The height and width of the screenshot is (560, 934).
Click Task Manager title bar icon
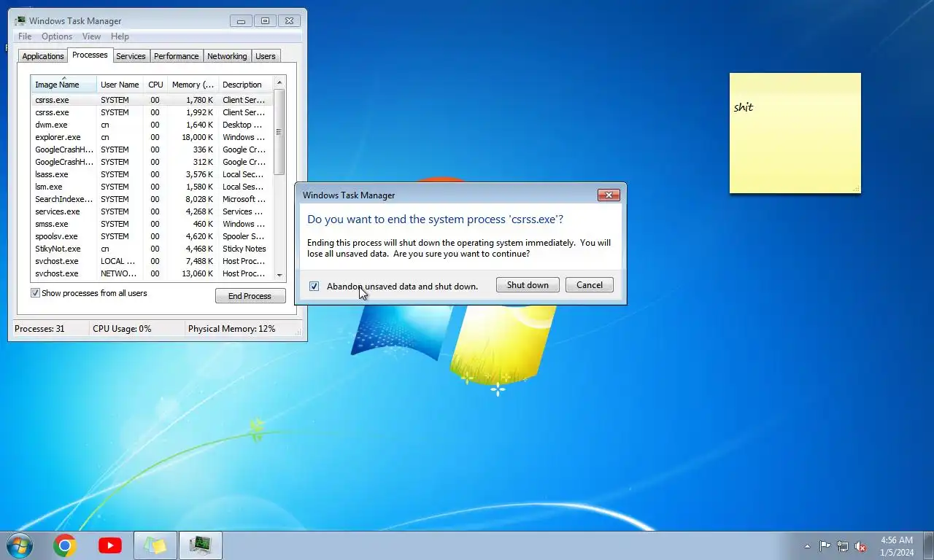click(x=20, y=20)
